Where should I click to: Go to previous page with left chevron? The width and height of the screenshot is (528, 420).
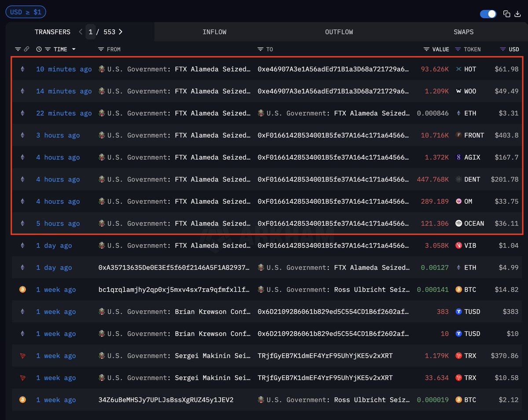(81, 32)
